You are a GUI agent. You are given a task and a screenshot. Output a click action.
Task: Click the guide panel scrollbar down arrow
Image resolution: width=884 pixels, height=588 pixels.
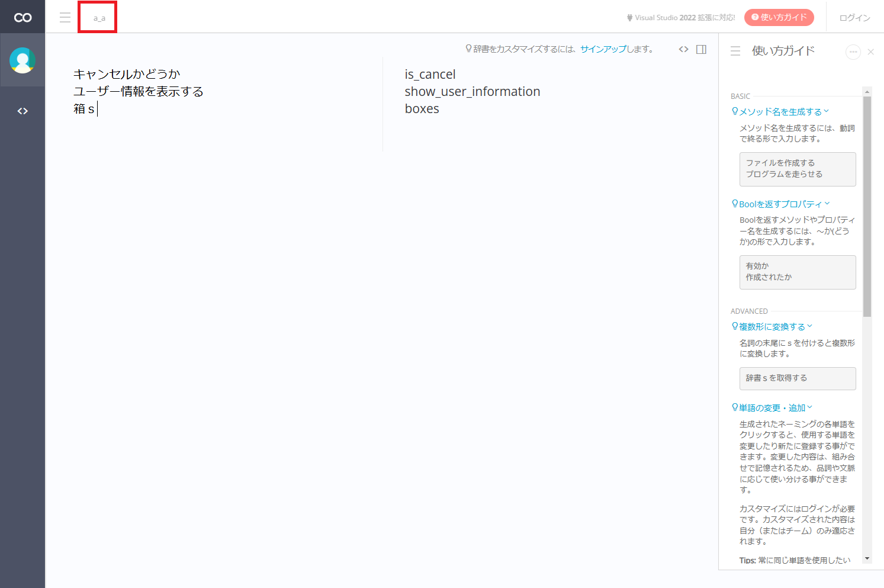(x=867, y=558)
